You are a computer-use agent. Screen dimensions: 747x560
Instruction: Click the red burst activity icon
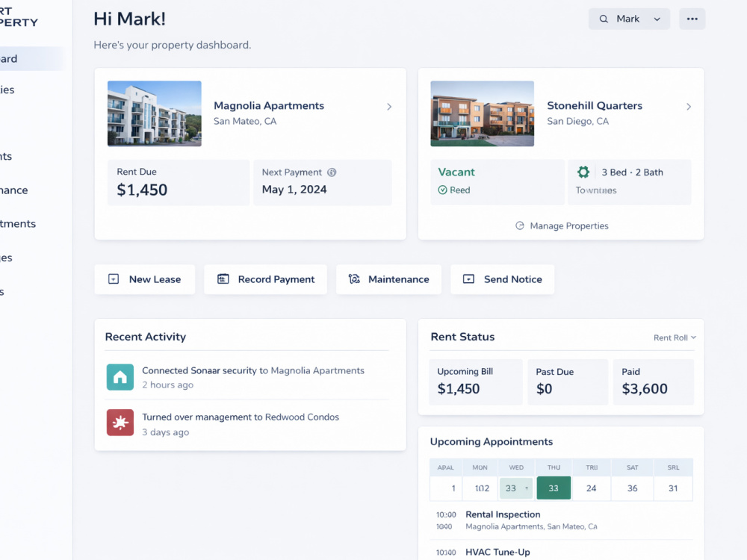click(120, 423)
